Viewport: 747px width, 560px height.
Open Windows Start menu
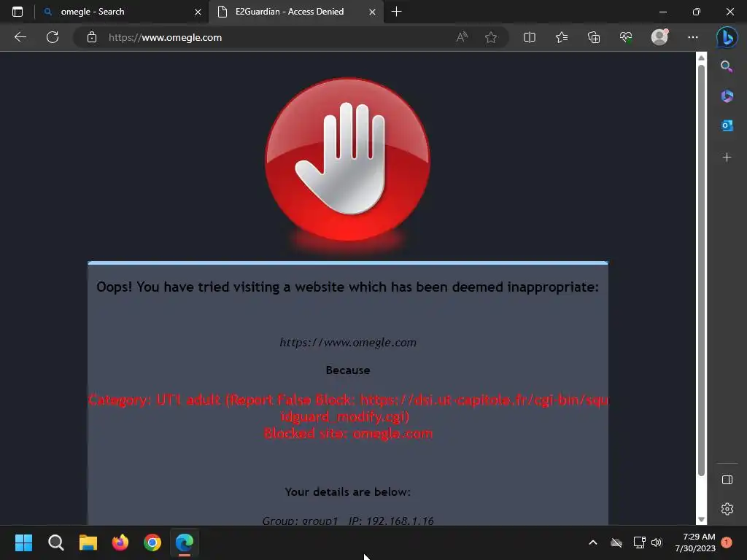[x=23, y=542]
